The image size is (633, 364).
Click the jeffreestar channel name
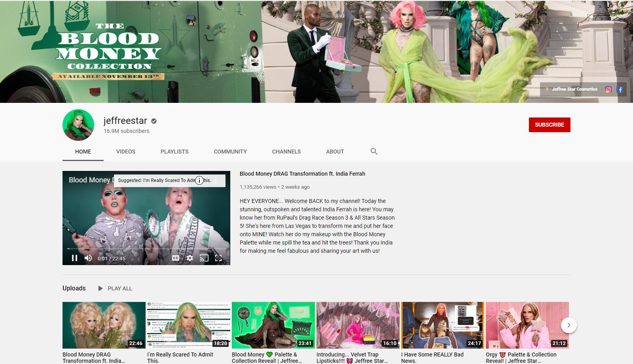pos(125,121)
